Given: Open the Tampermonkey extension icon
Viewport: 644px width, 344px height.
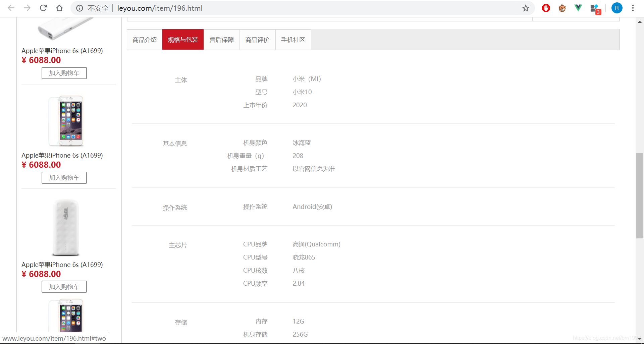Looking at the screenshot, I should 562,8.
